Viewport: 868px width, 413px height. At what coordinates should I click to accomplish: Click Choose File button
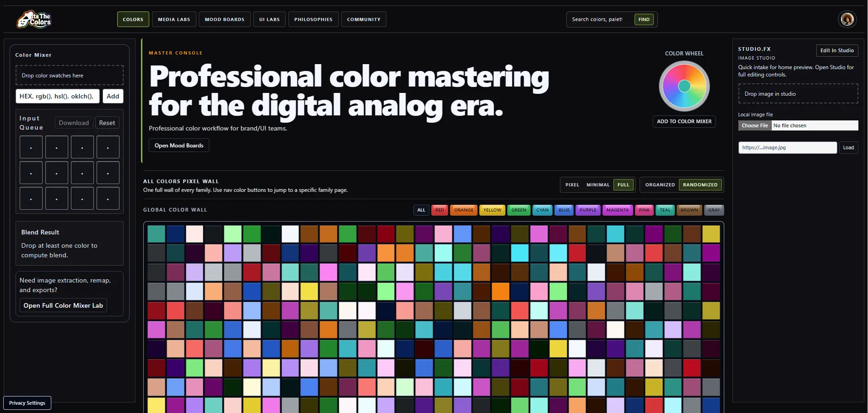tap(755, 125)
